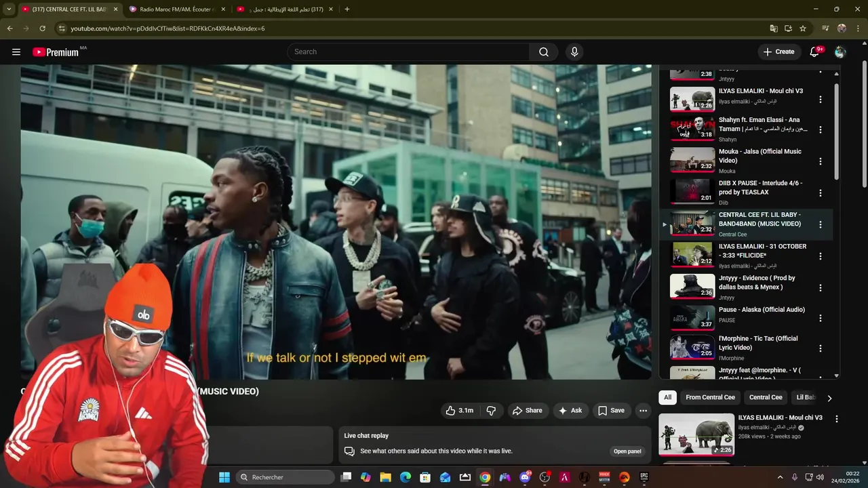Save video to a playlist
Screen dimensions: 868x488
click(x=611, y=411)
